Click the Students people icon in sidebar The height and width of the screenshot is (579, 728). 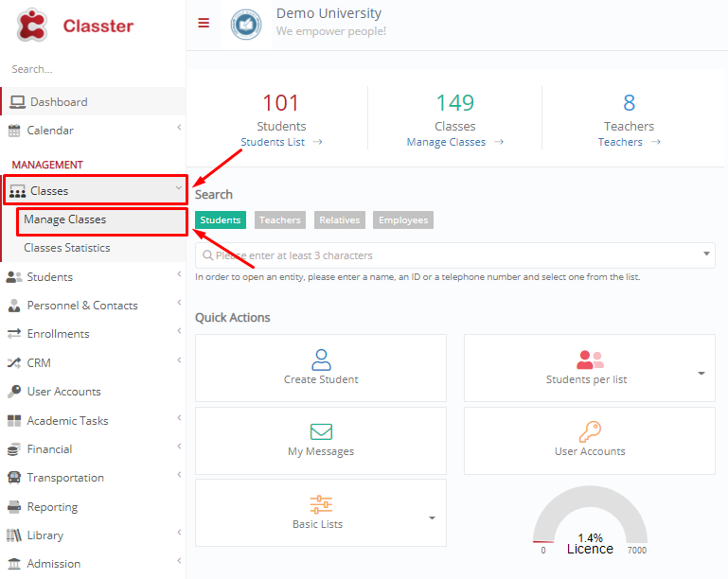coord(14,277)
